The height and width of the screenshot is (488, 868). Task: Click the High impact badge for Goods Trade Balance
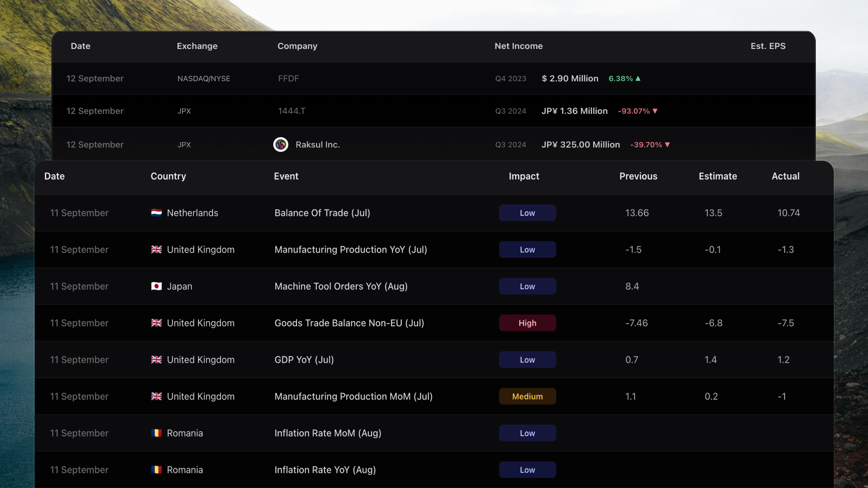(527, 323)
